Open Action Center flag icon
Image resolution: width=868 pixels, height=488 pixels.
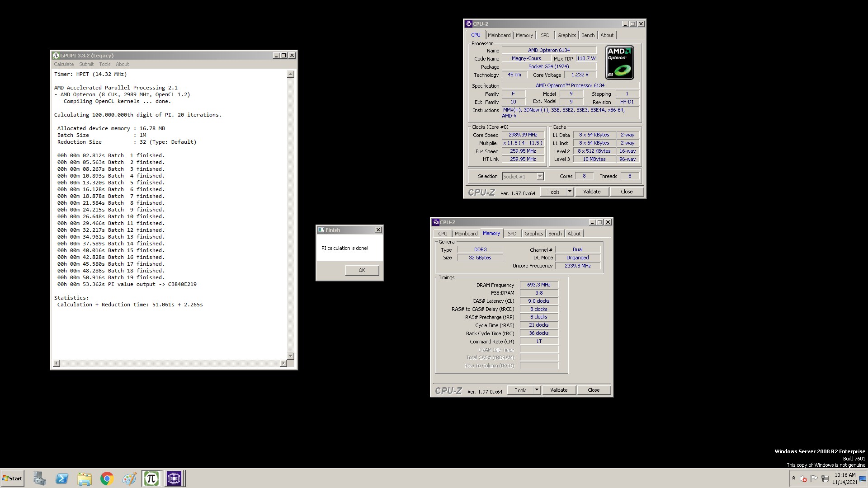click(x=814, y=479)
